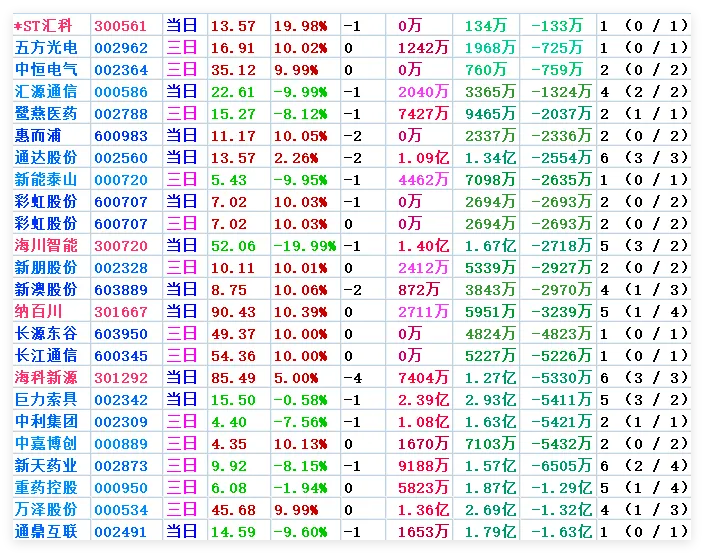Click buy amount 1242万
704x553 pixels.
[x=423, y=48]
